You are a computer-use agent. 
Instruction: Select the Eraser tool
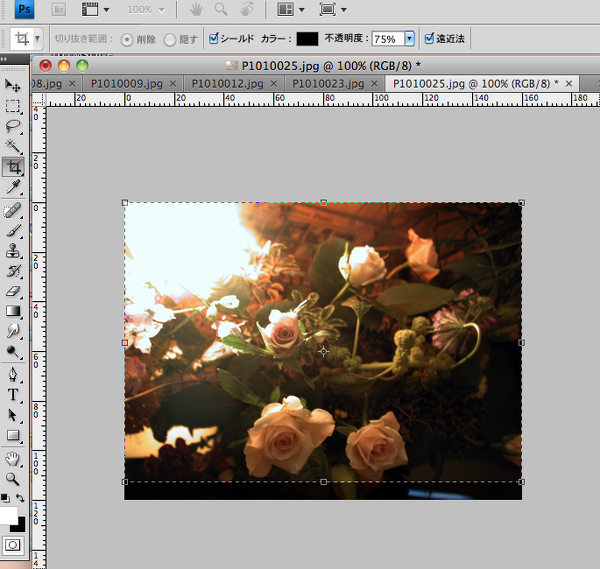pos(13,291)
